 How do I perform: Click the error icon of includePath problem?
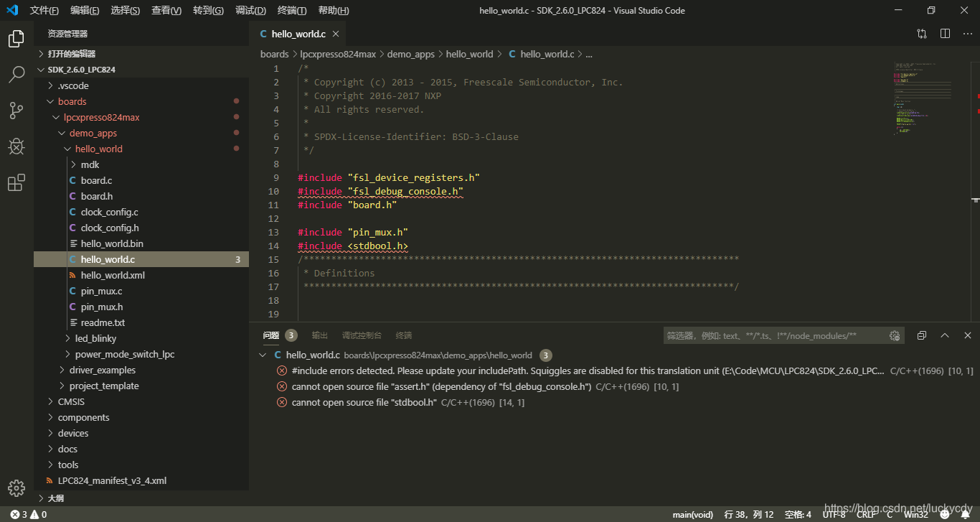pos(282,370)
